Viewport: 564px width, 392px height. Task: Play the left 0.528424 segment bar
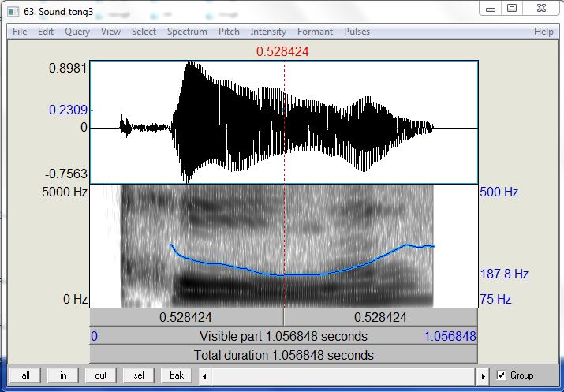point(186,318)
